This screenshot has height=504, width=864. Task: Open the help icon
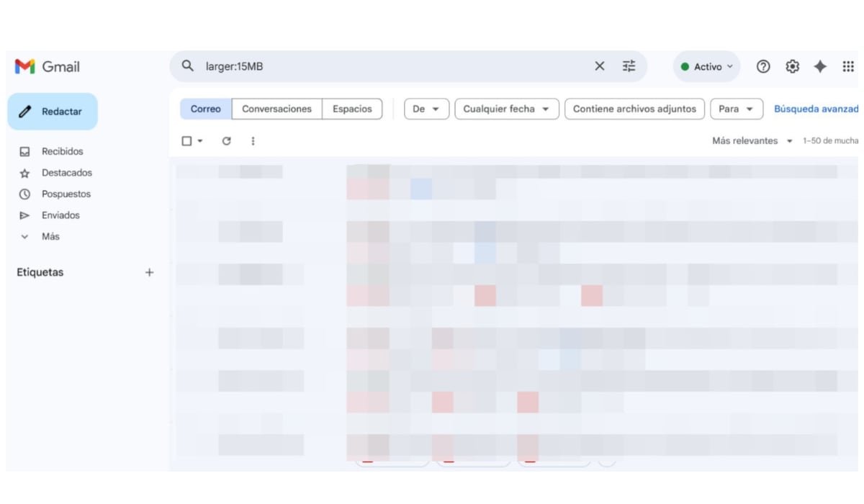[762, 66]
